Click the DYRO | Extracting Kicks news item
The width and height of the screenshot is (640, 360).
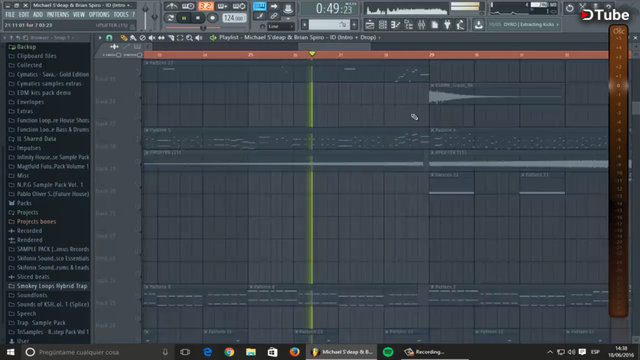tap(524, 24)
